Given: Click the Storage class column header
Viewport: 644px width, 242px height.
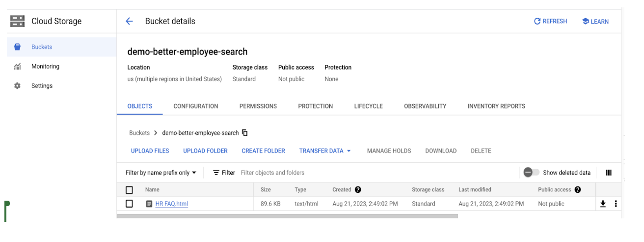Looking at the screenshot, I should [428, 189].
